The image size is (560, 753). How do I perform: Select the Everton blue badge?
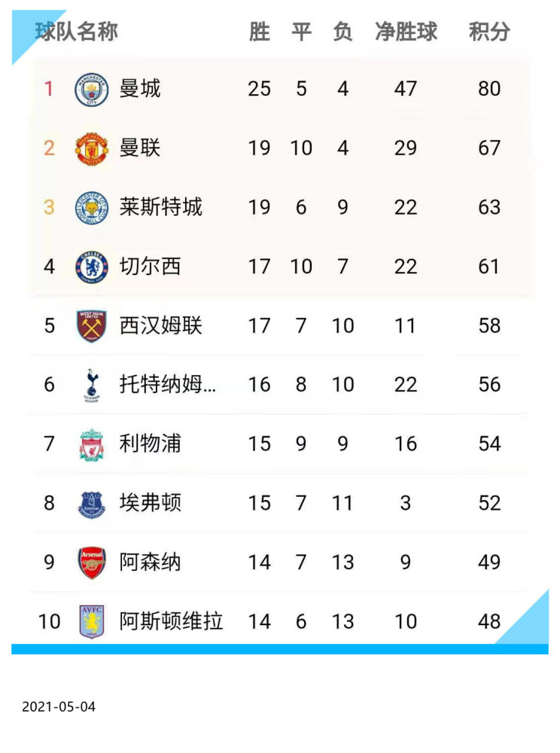tap(92, 505)
